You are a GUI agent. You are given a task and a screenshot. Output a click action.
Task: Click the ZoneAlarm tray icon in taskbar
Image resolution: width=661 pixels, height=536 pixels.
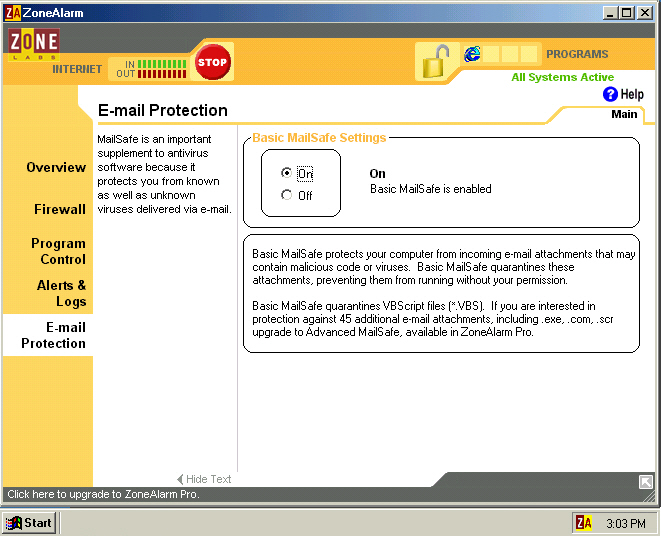click(x=584, y=523)
